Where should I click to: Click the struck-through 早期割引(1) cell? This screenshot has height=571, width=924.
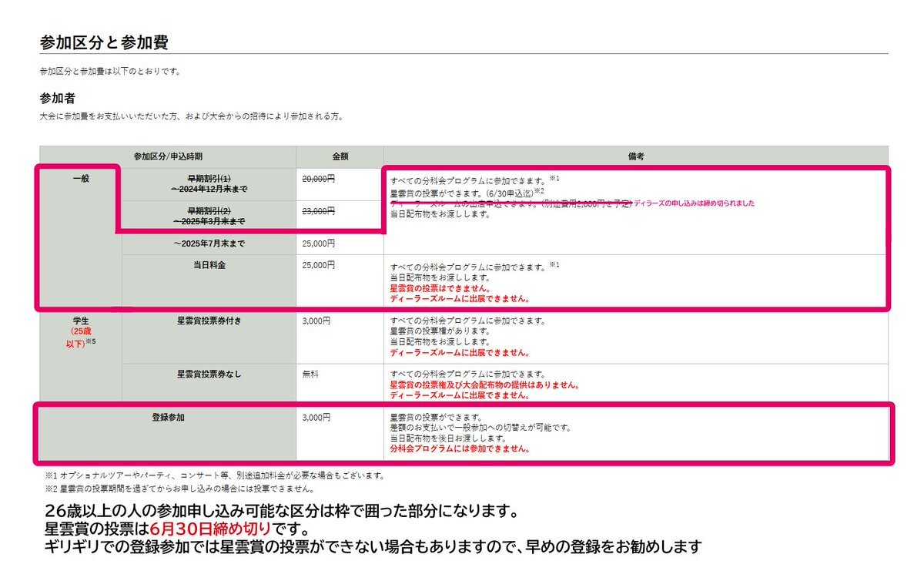tap(209, 183)
